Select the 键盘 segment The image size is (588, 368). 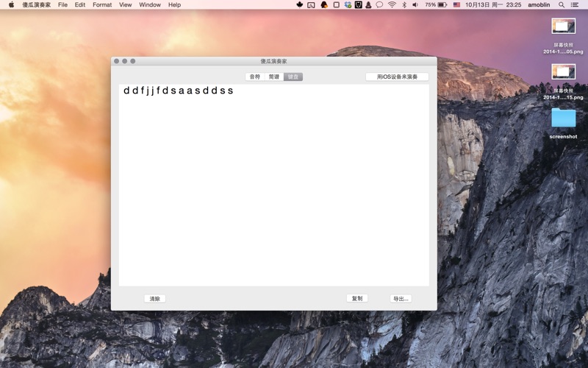pyautogui.click(x=293, y=77)
